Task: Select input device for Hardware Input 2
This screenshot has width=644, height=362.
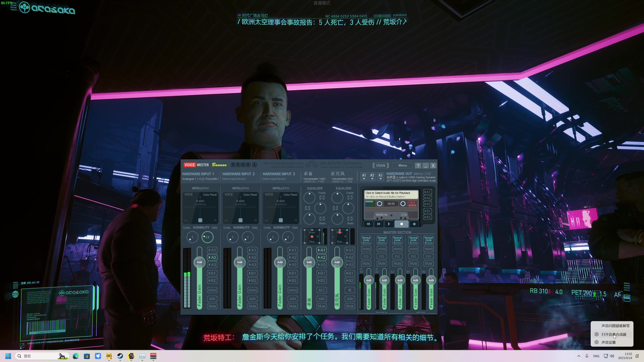Action: 233,179
